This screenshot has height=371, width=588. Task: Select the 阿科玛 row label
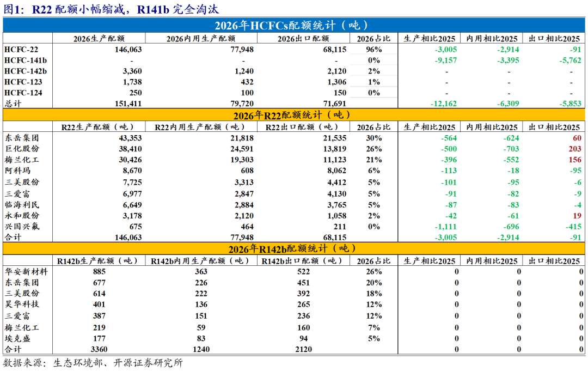coord(18,171)
